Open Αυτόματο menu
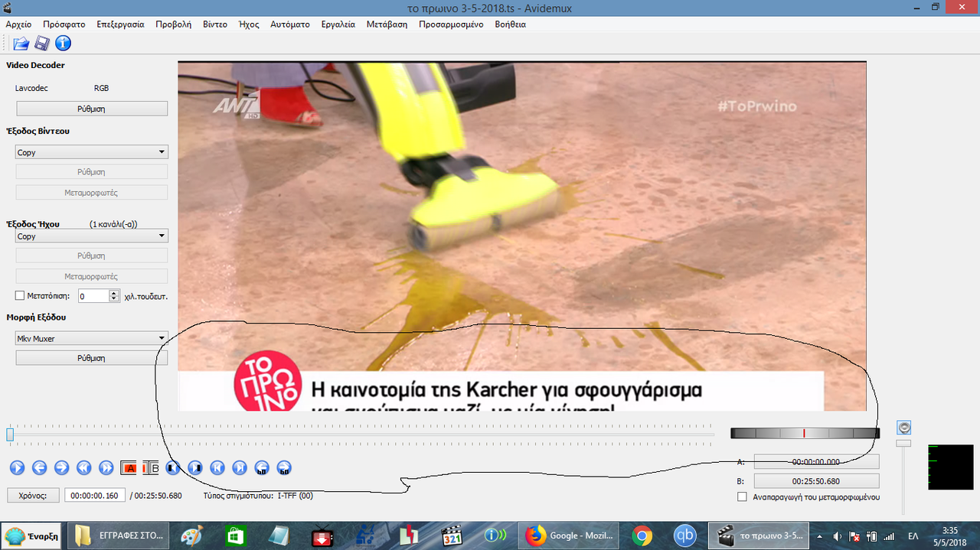This screenshot has height=550, width=980. pyautogui.click(x=290, y=24)
